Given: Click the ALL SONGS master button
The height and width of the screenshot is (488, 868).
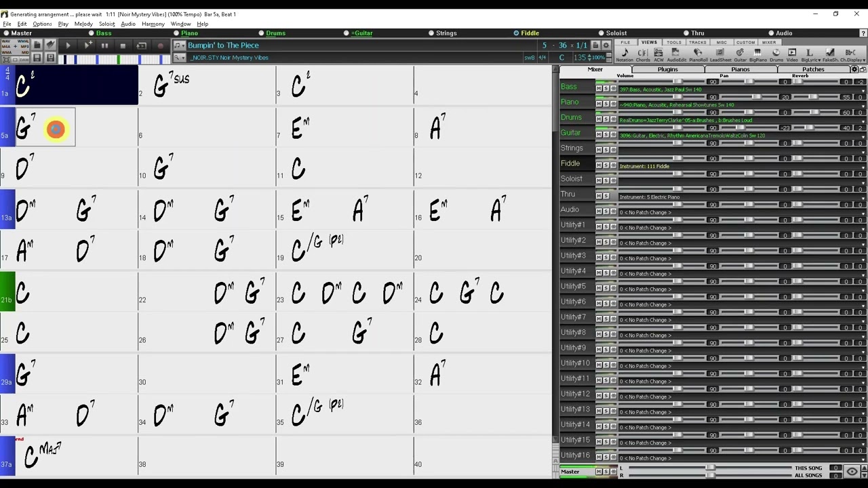Looking at the screenshot, I should coord(809,475).
